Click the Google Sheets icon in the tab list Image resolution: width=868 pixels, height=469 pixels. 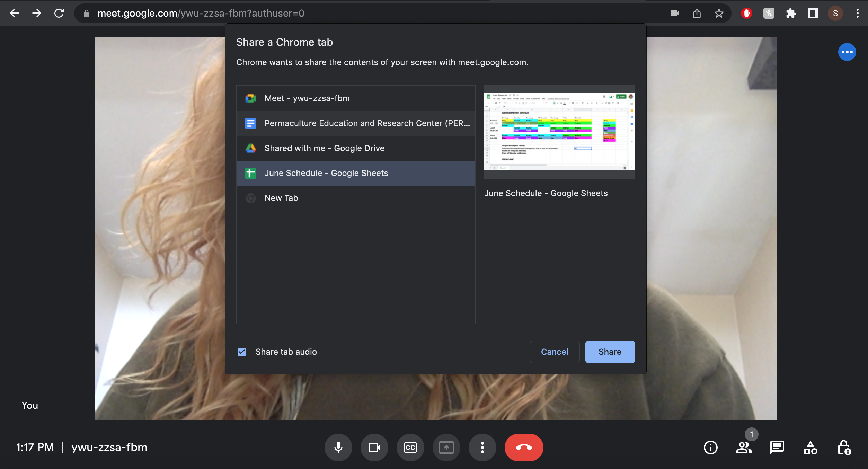251,173
